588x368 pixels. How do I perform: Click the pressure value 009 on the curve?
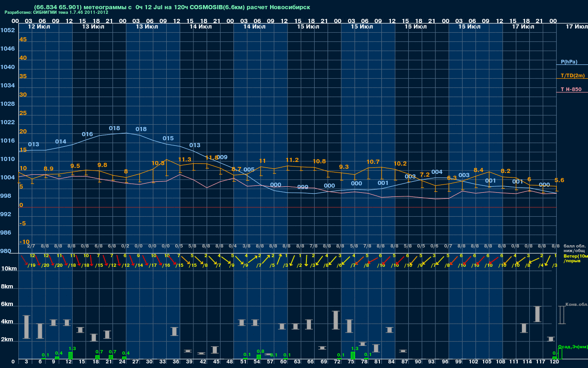point(222,157)
